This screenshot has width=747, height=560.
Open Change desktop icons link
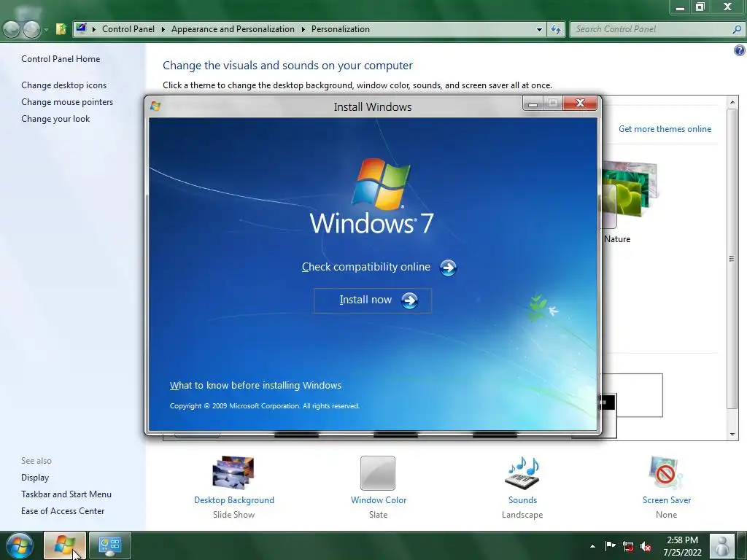coord(64,85)
